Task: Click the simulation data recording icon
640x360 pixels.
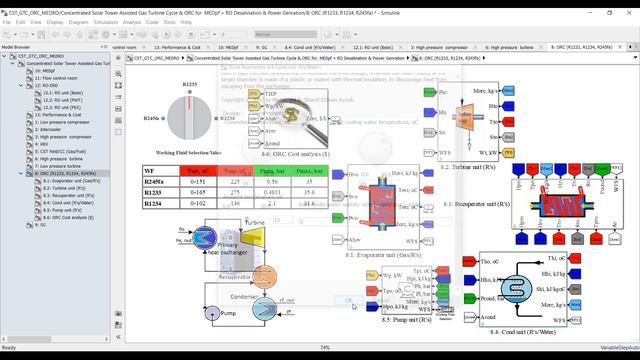Action: [x=205, y=35]
